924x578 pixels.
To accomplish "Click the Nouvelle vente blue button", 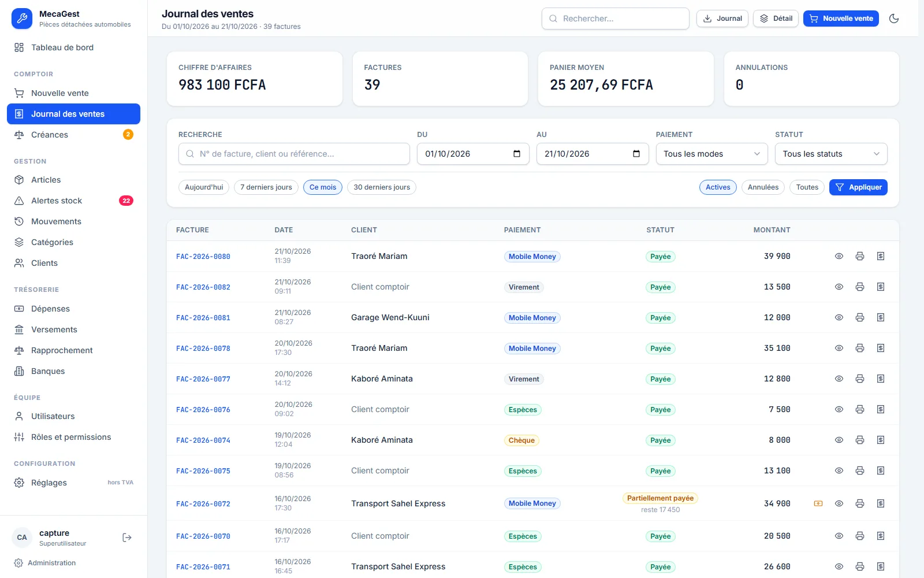I will (841, 18).
